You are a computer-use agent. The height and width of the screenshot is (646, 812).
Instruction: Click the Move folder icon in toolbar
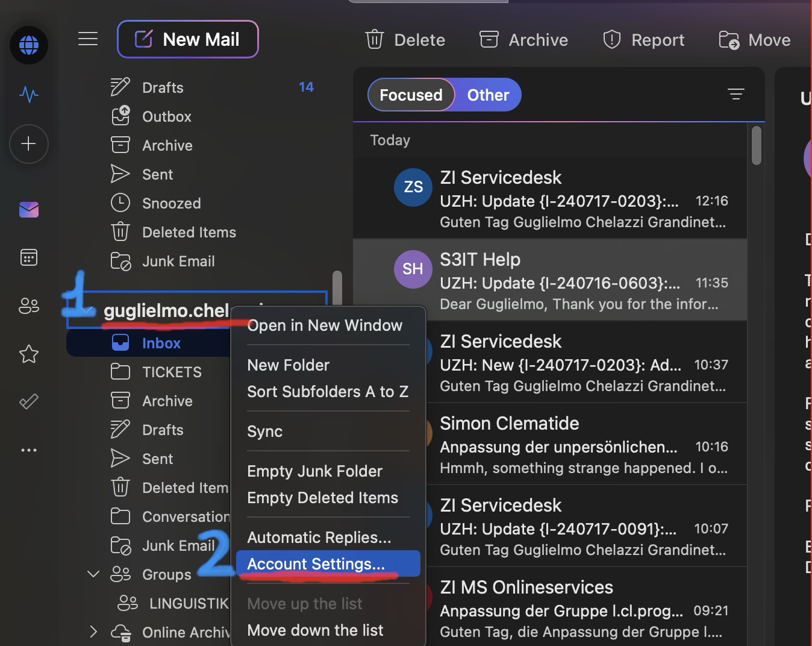point(729,40)
